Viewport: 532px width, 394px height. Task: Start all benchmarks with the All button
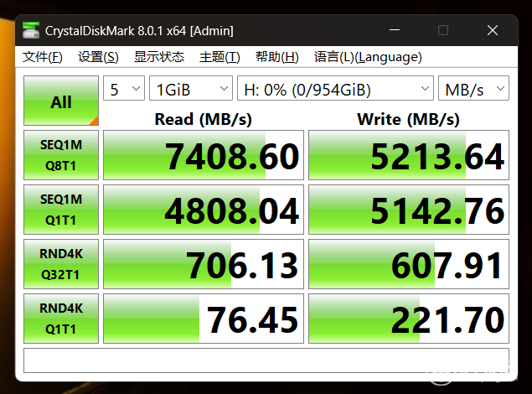pos(61,101)
